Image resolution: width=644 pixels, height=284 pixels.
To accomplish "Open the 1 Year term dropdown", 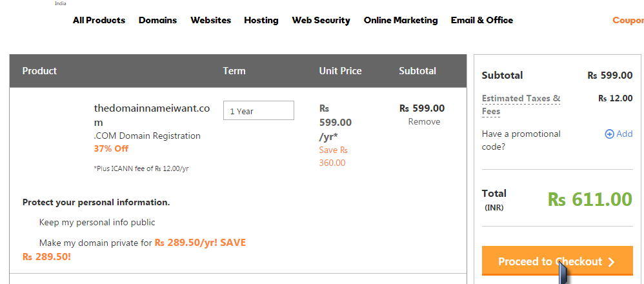I will (x=258, y=110).
